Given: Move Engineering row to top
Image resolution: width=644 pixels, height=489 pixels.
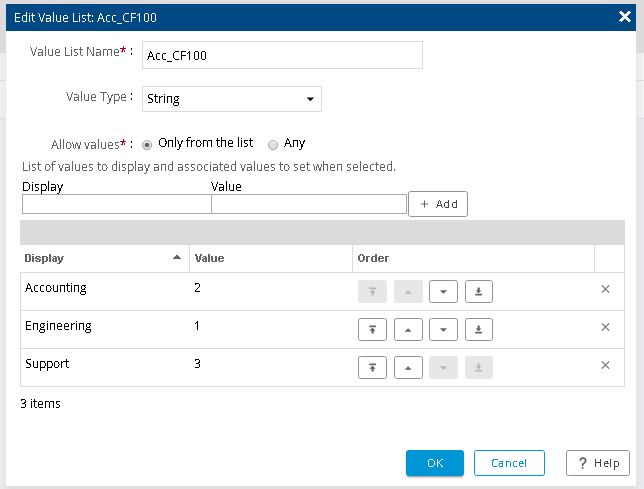Looking at the screenshot, I should click(x=372, y=329).
